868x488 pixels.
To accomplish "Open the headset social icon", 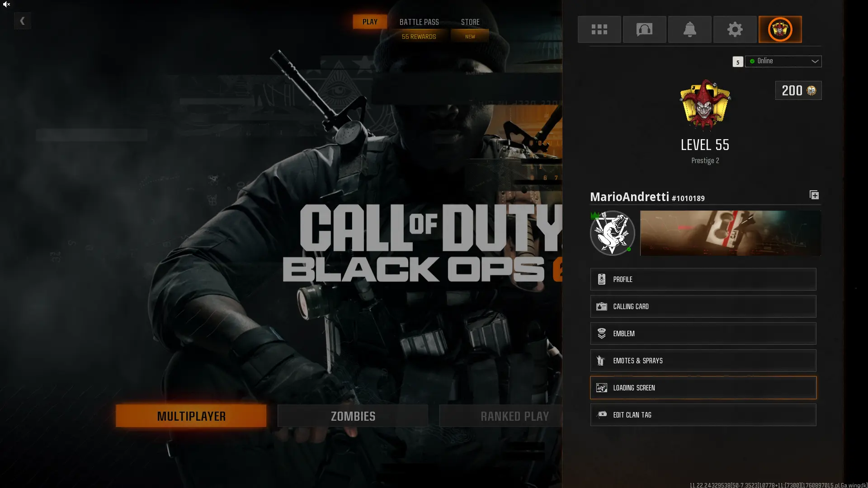I will coord(644,29).
